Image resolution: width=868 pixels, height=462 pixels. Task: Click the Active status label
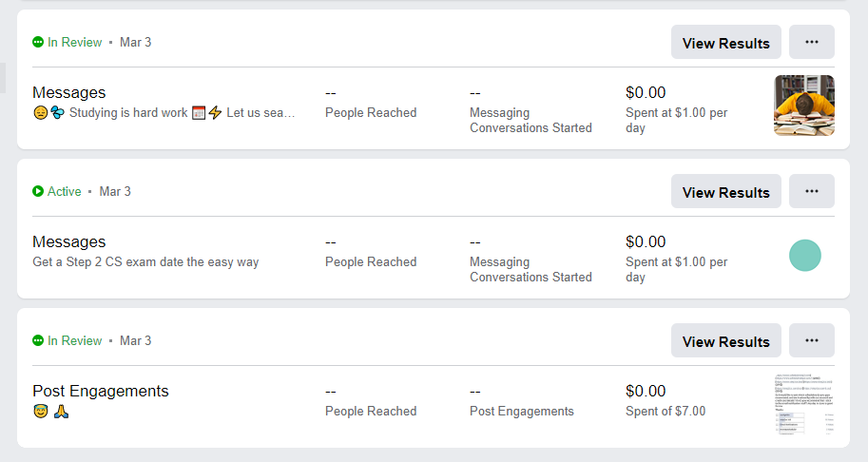65,191
